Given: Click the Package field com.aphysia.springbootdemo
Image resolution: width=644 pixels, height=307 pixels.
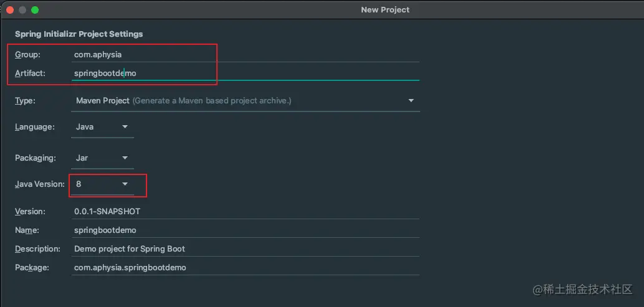Looking at the screenshot, I should tap(245, 268).
